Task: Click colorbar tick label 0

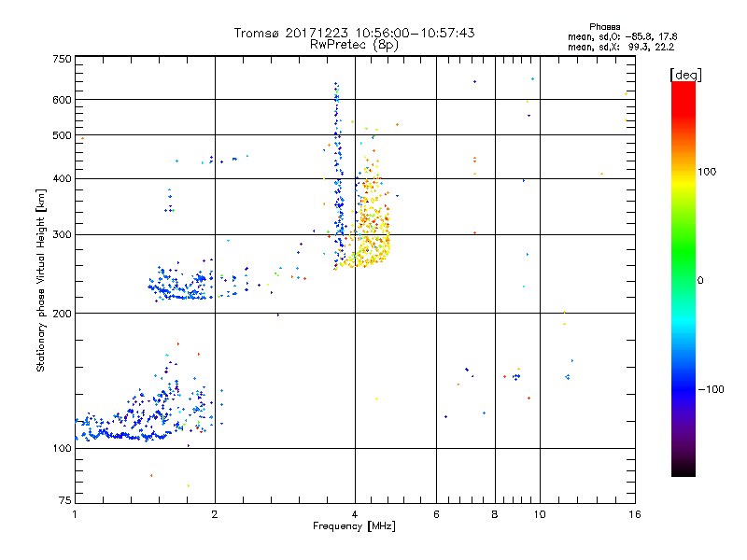Action: pyautogui.click(x=700, y=280)
